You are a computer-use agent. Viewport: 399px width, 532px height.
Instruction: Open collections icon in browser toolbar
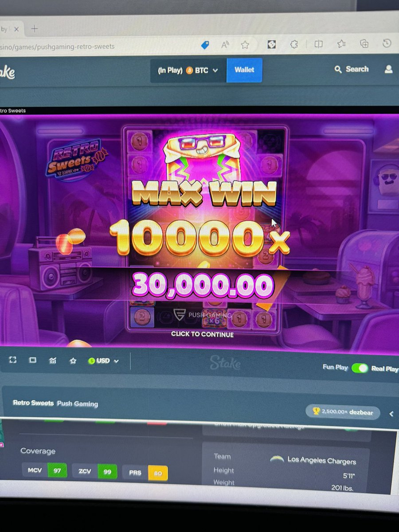(364, 43)
